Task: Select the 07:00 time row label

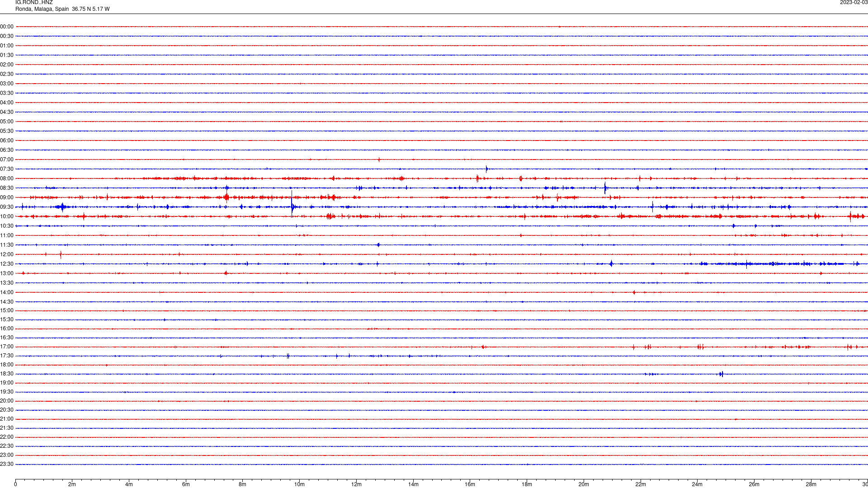Action: (7, 160)
